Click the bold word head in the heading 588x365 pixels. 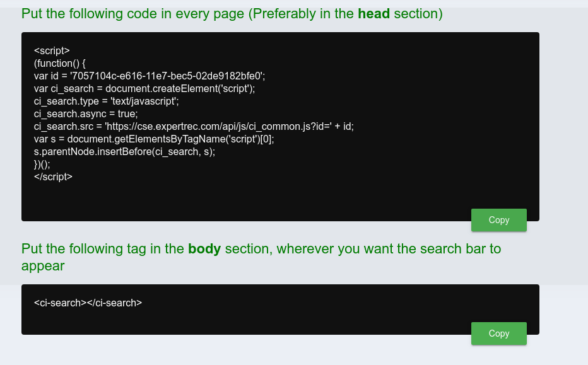pyautogui.click(x=375, y=13)
